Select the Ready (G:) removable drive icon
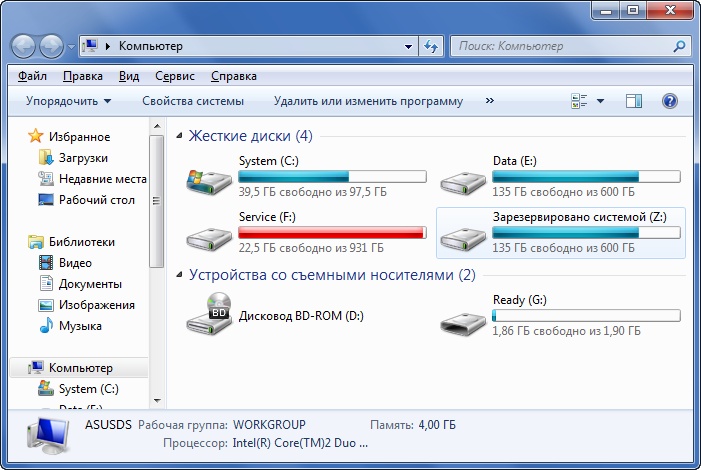This screenshot has height=470, width=701. (x=463, y=323)
